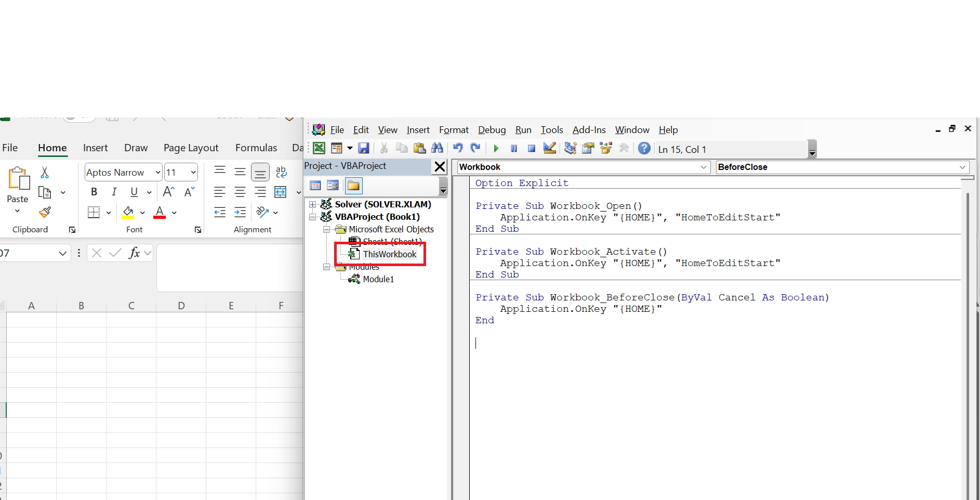Viewport: 980px width, 500px height.
Task: Run the macro with the green play icon
Action: click(496, 149)
